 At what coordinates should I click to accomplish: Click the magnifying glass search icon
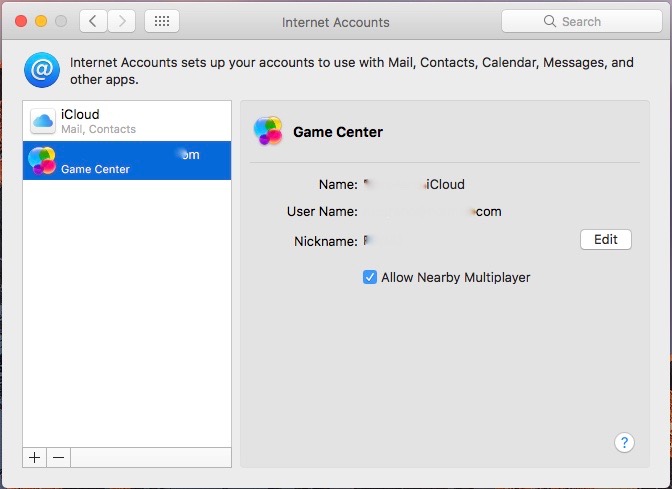549,21
